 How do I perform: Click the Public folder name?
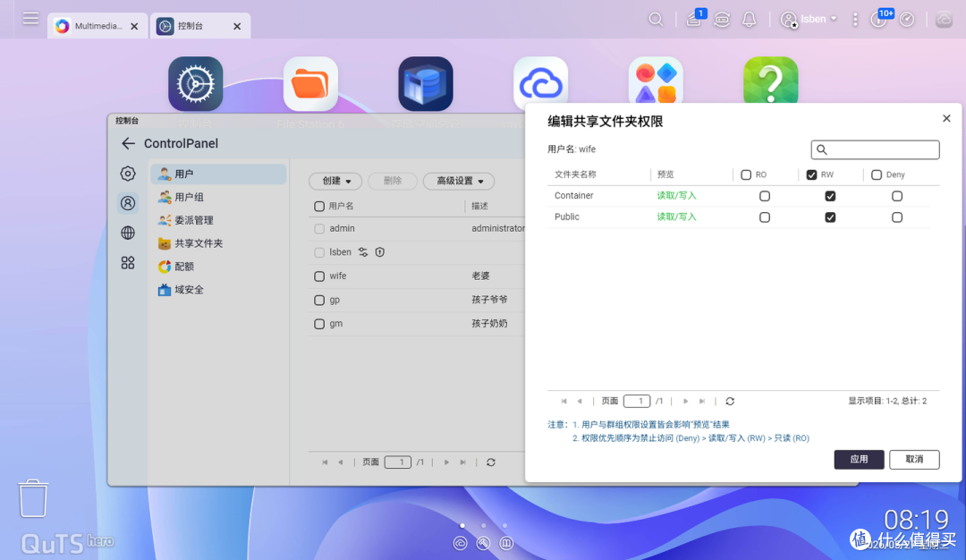click(567, 216)
